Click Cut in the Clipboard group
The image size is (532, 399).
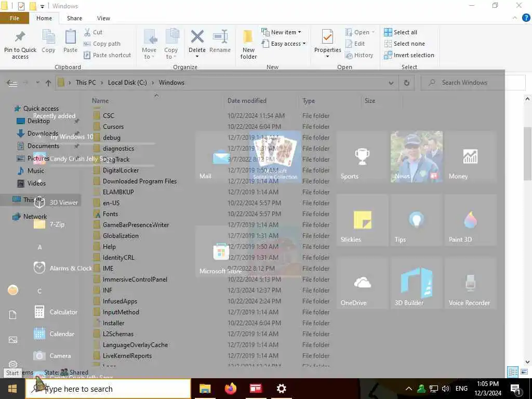pyautogui.click(x=94, y=32)
